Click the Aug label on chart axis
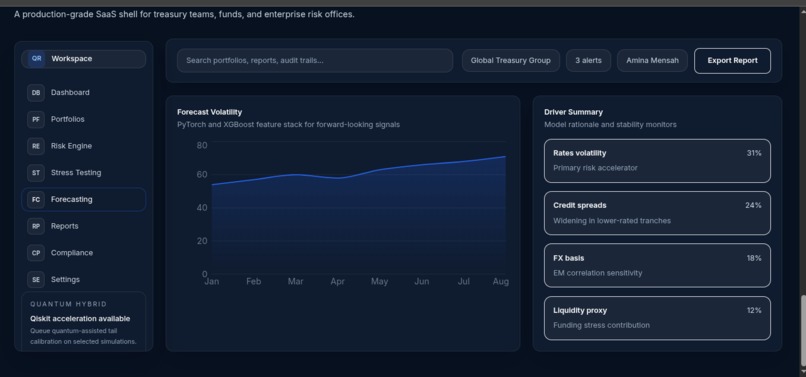Viewport: 806px width, 377px height. coord(501,281)
